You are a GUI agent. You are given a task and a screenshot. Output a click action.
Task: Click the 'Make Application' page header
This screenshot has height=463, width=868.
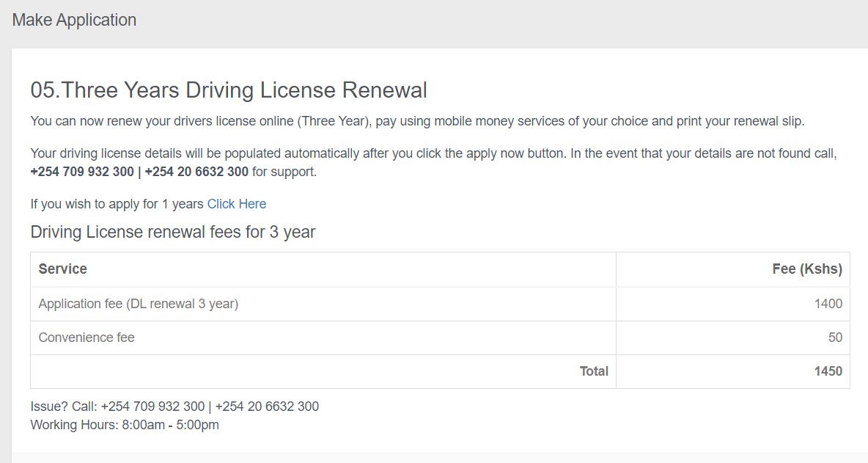(74, 20)
